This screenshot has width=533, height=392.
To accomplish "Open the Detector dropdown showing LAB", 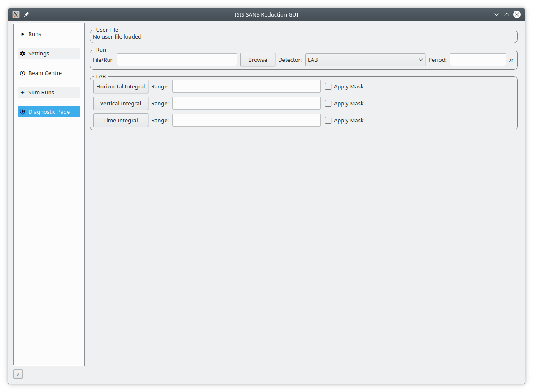I will (x=365, y=60).
